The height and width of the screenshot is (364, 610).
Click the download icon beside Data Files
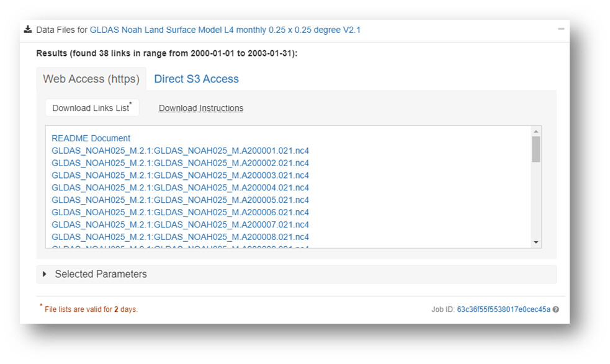pos(28,30)
